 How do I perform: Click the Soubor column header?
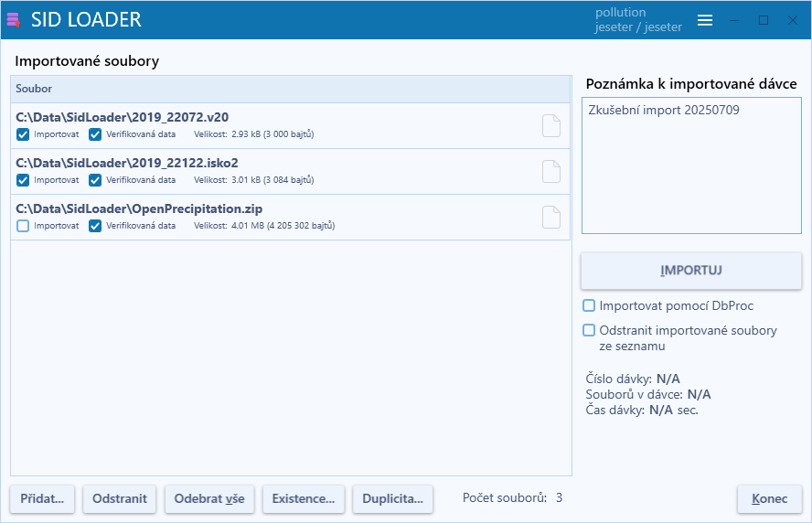[291, 89]
